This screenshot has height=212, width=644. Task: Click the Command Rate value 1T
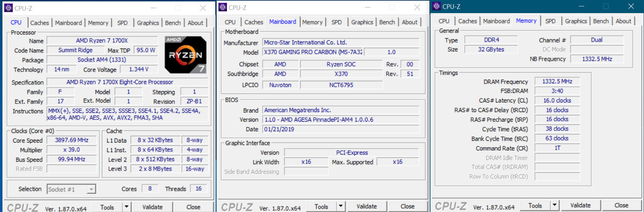(557, 148)
